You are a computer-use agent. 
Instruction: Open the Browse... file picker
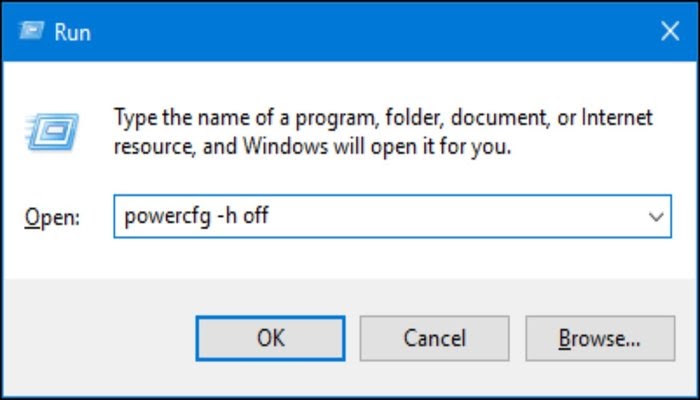click(600, 338)
